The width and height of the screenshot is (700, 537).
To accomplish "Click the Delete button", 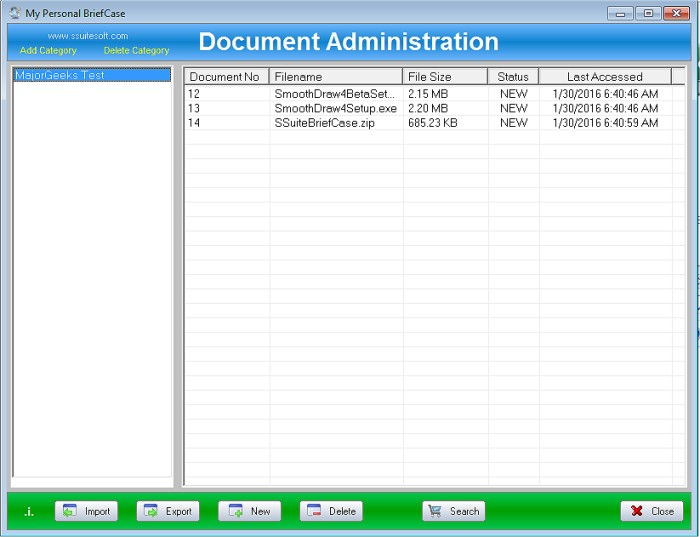I will tap(331, 511).
